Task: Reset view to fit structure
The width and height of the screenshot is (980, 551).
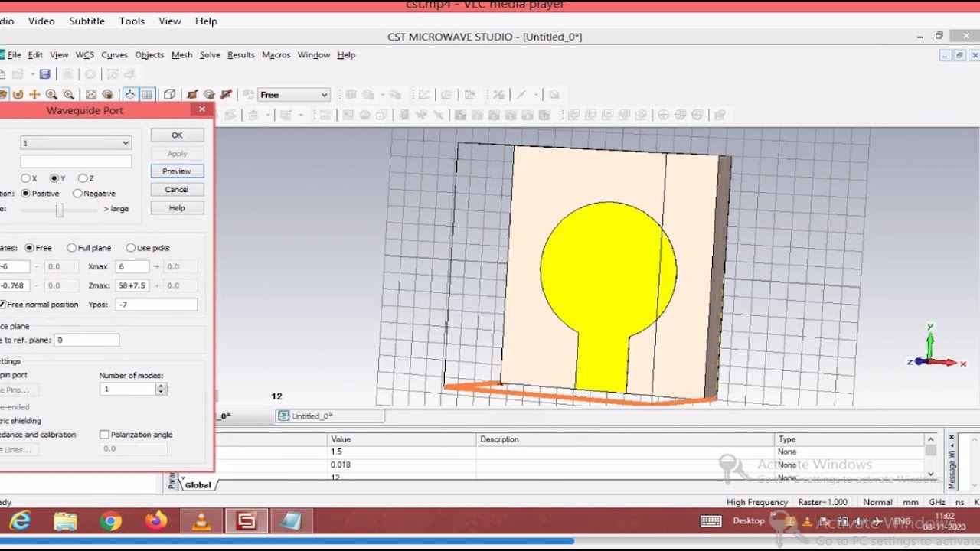Action: point(90,95)
